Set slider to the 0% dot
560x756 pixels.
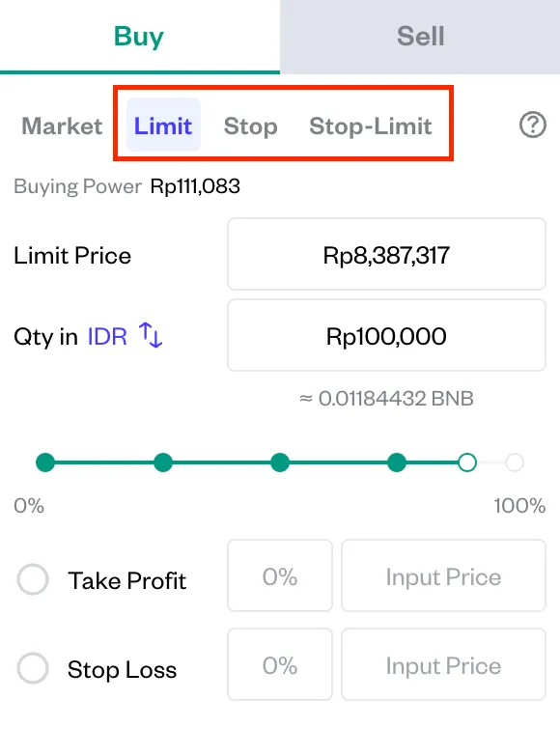tap(45, 462)
